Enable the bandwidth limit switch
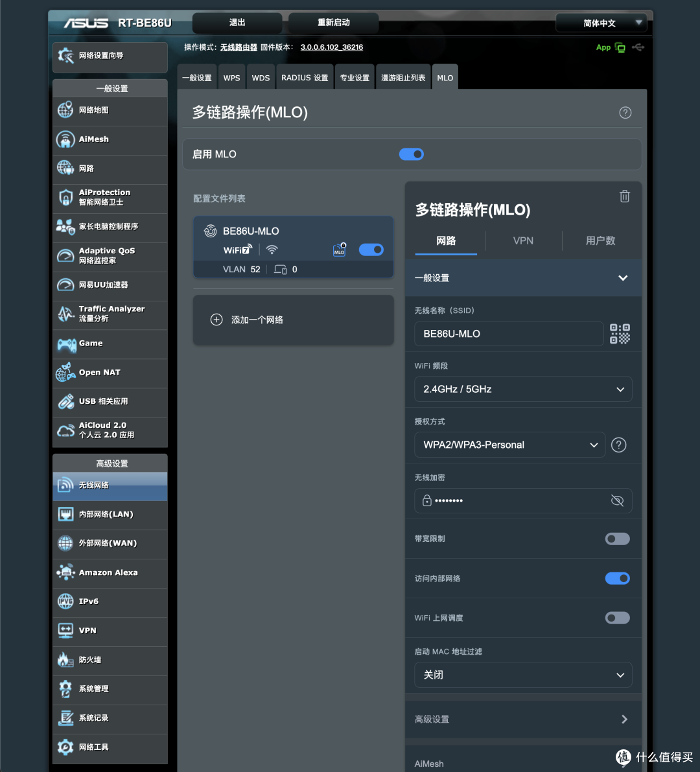The image size is (700, 772). [x=617, y=539]
